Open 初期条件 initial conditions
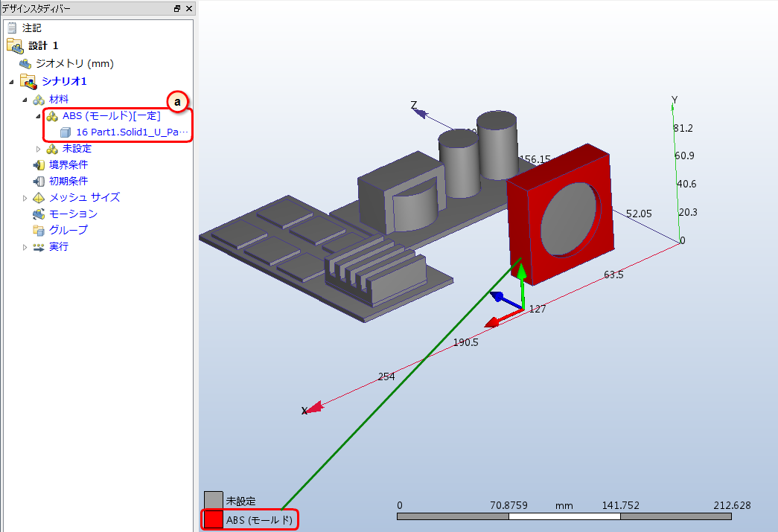The height and width of the screenshot is (532, 778). point(68,182)
